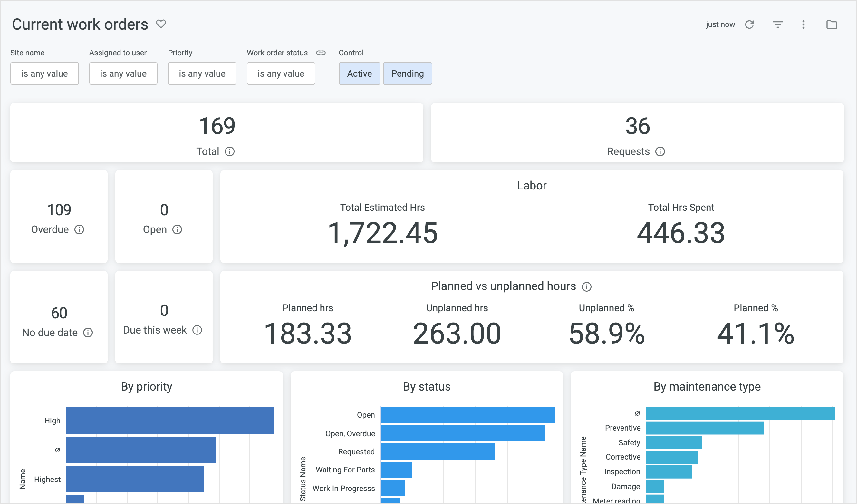Click the 109 Overdue count

59,210
